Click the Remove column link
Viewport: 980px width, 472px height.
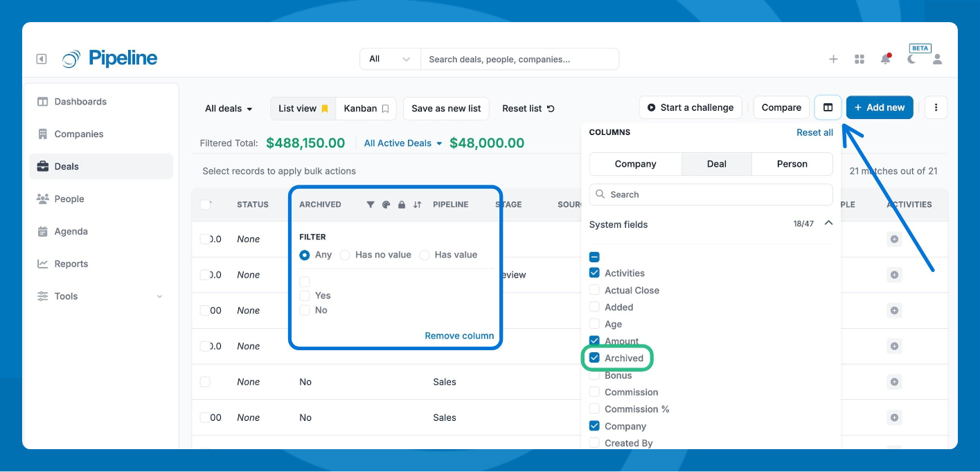459,336
